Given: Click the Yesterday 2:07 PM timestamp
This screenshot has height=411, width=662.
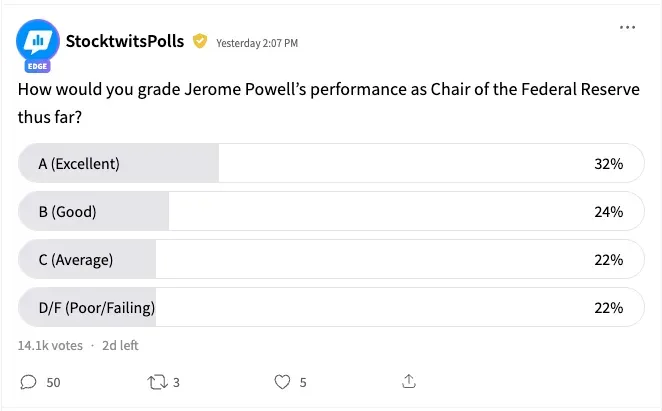Looking at the screenshot, I should coord(257,43).
